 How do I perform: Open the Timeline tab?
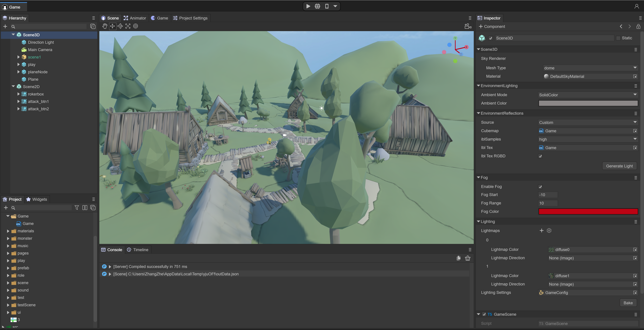tap(138, 250)
